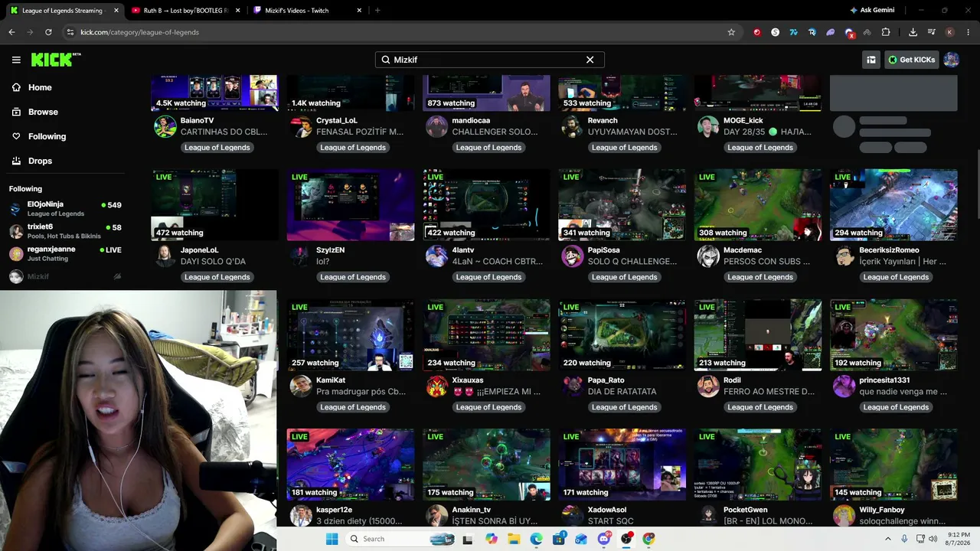
Task: Open the Home icon in sidebar
Action: pos(16,87)
